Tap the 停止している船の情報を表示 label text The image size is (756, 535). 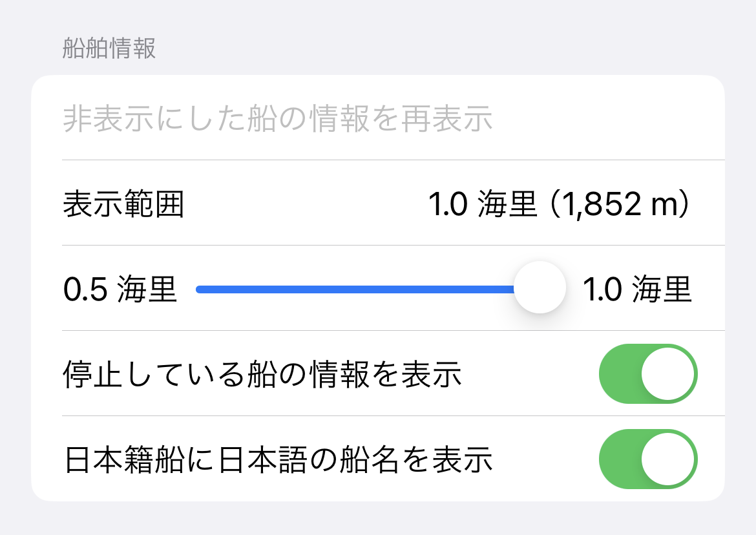[x=262, y=375]
